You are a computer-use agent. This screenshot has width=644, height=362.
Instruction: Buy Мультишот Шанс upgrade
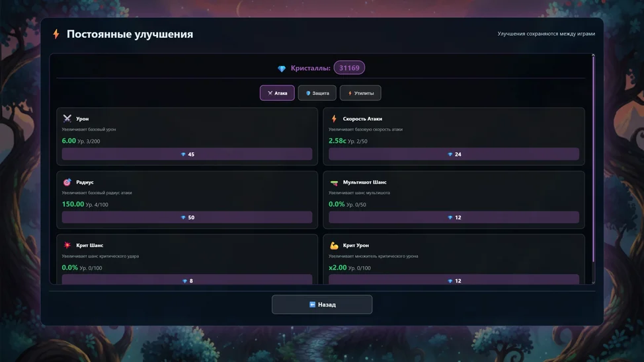[454, 217]
